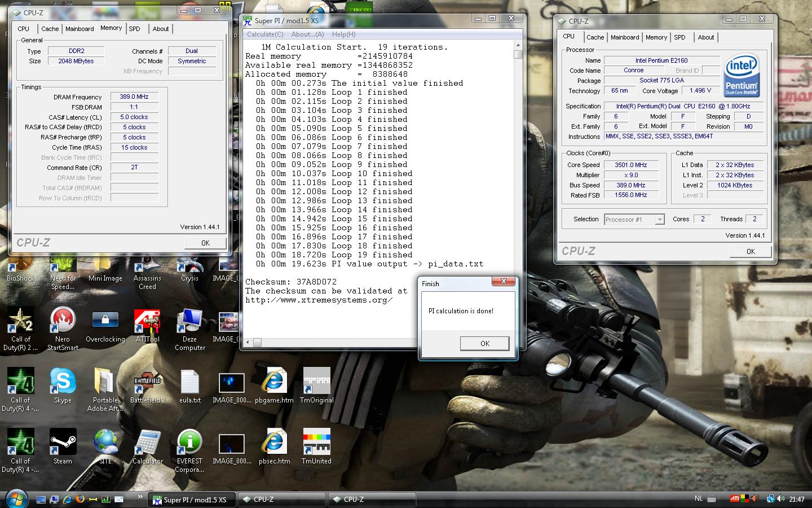This screenshot has height=508, width=812.
Task: Launch Call of Duty 2 shortcut
Action: 20,329
